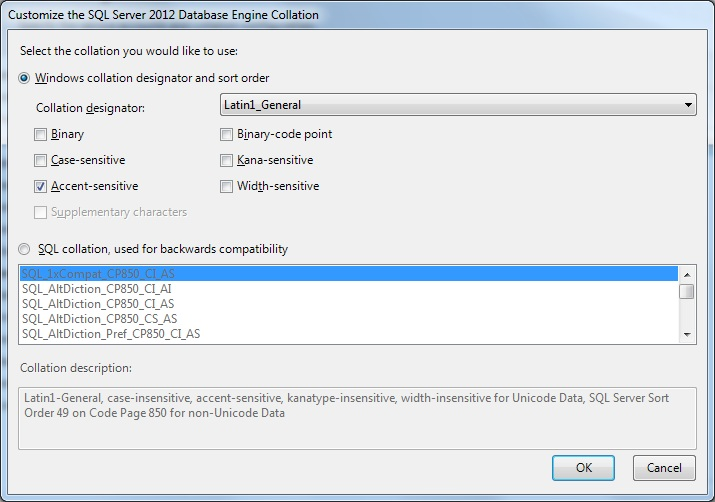
Task: Enable the Binary-code point checkbox
Action: click(226, 134)
